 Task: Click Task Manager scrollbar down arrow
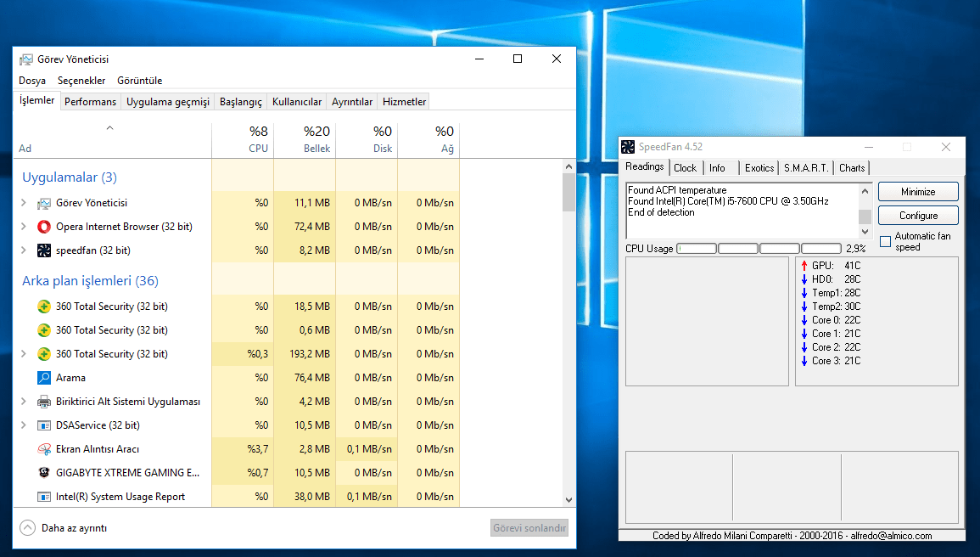[568, 499]
